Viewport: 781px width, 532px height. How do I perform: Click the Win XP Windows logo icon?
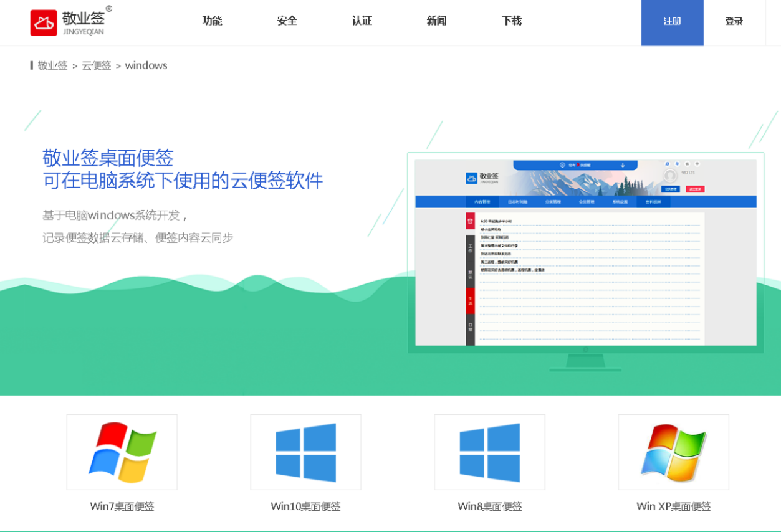pos(673,452)
